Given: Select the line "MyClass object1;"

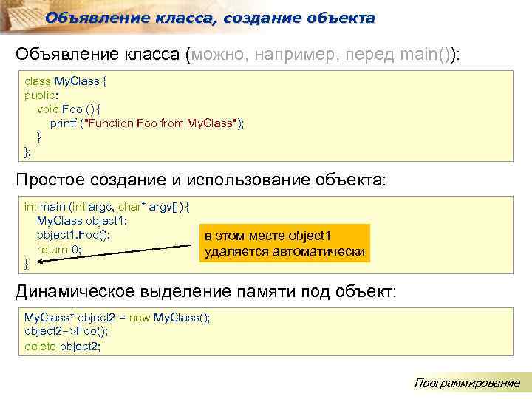Looking at the screenshot, I should (82, 221).
